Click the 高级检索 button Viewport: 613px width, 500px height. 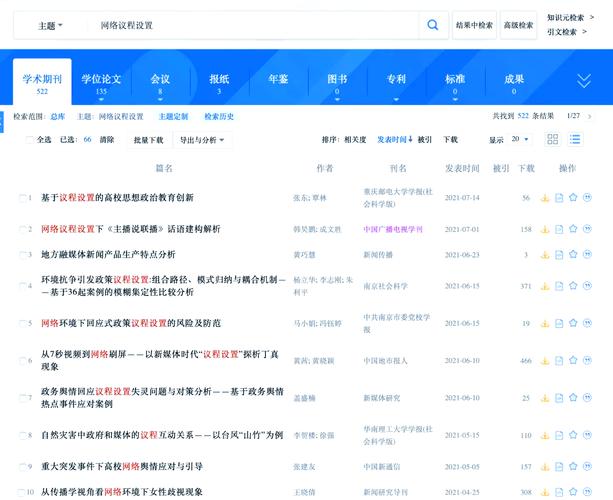pyautogui.click(x=518, y=25)
